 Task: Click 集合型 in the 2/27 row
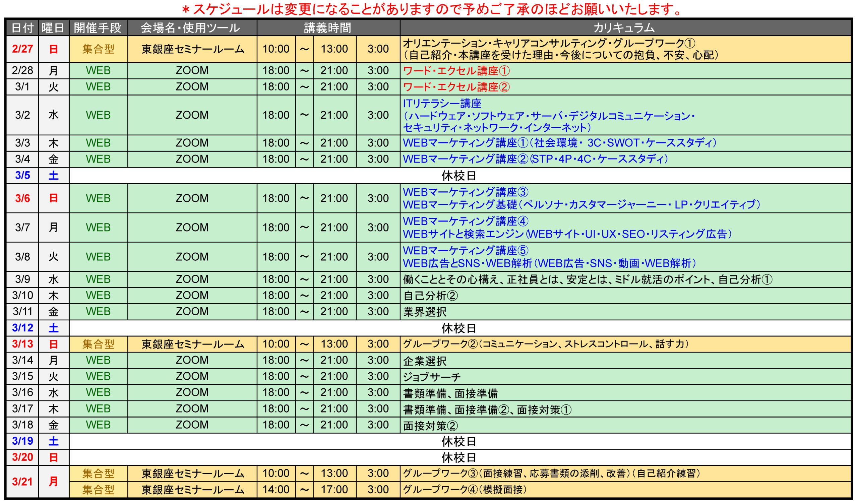98,49
